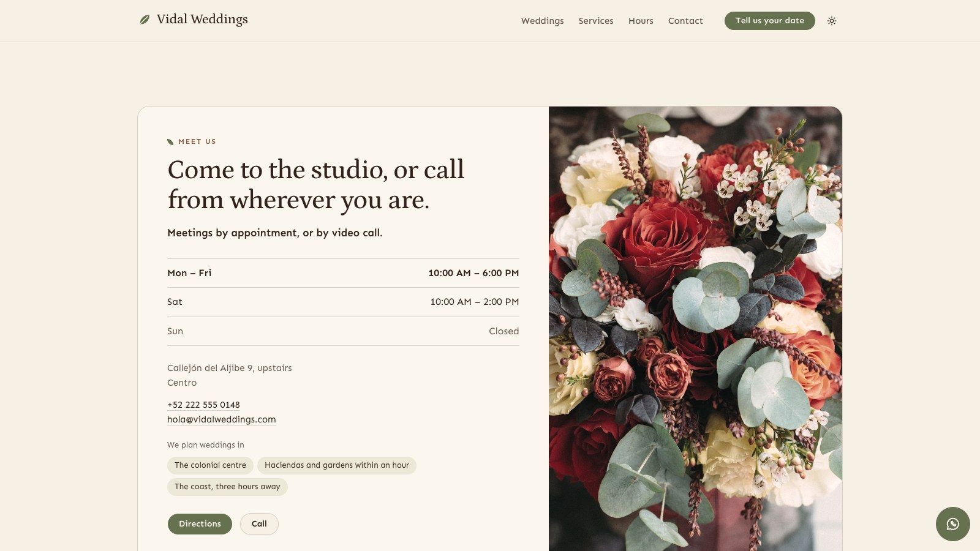Click the '10:00 AM – 2:00 PM' Saturday hours
The width and height of the screenshot is (980, 551).
[x=474, y=302]
